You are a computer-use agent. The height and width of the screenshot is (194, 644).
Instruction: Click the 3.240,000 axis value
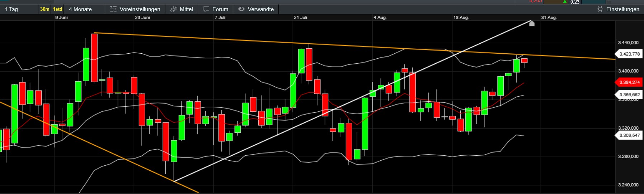(x=628, y=185)
